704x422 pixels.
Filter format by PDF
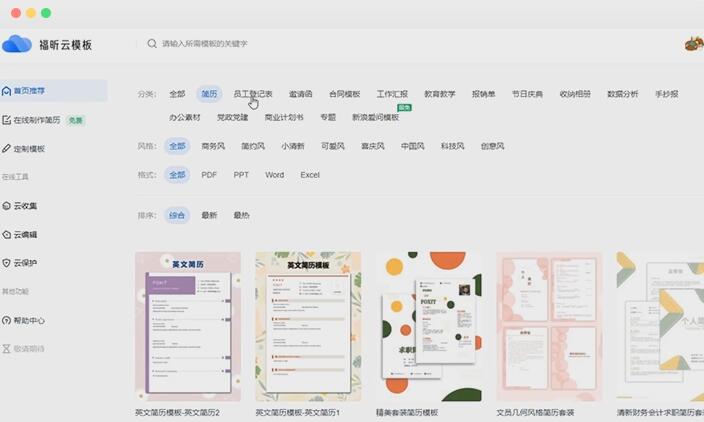[209, 175]
